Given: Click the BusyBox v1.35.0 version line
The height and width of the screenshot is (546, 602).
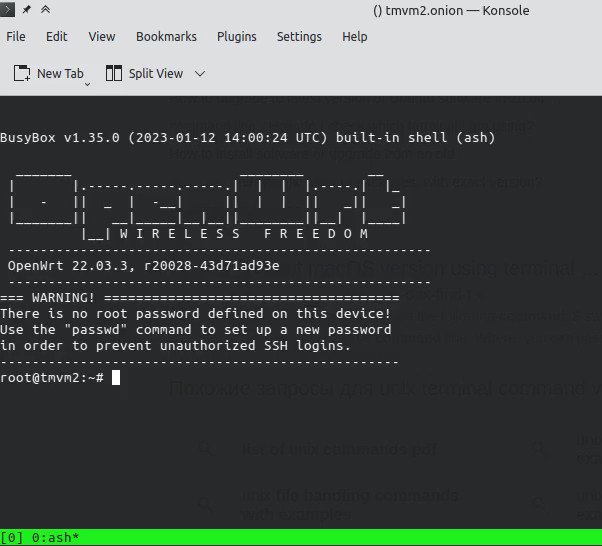Looking at the screenshot, I should (248, 138).
